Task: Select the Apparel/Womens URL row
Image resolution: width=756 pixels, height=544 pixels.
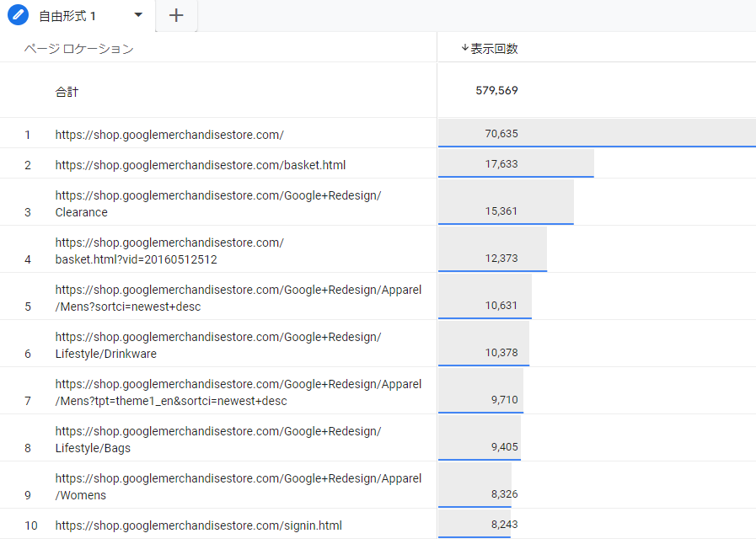Action: (239, 487)
